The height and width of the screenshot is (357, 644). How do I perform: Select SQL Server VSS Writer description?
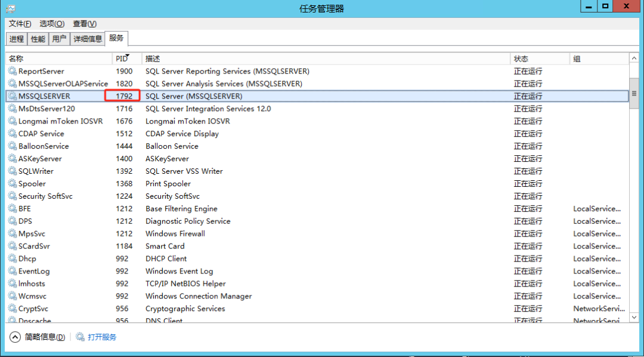coord(184,171)
